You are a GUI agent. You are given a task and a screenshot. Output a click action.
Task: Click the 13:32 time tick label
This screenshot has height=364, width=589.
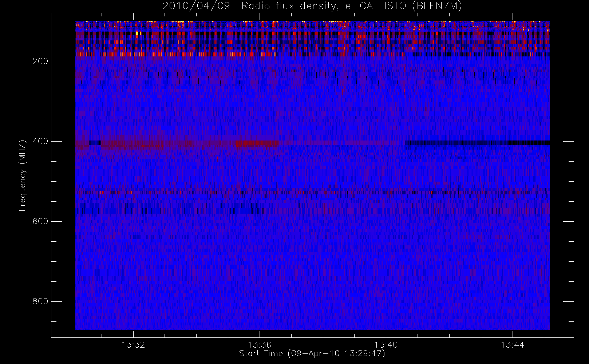(133, 345)
